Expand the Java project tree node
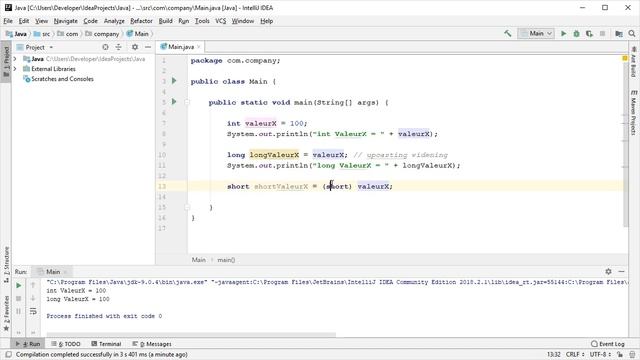 (15, 59)
